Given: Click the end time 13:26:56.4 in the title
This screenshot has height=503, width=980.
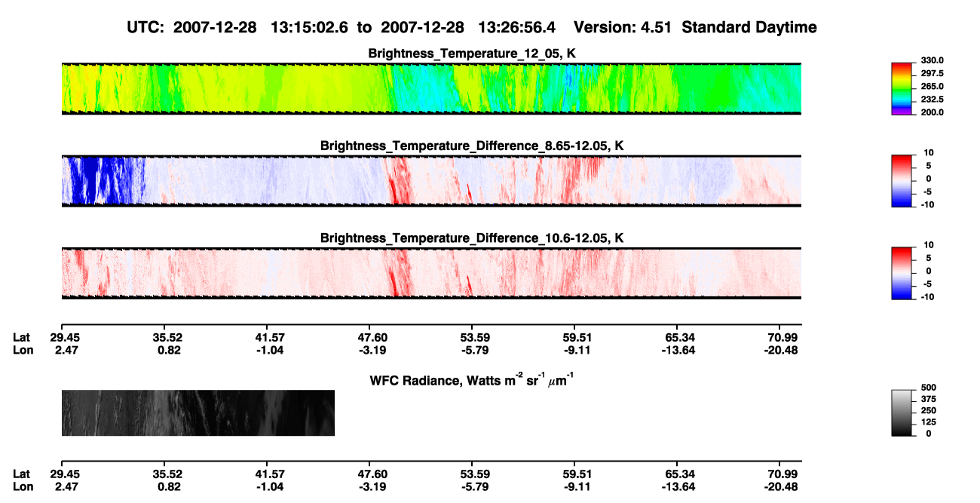Looking at the screenshot, I should tap(517, 27).
